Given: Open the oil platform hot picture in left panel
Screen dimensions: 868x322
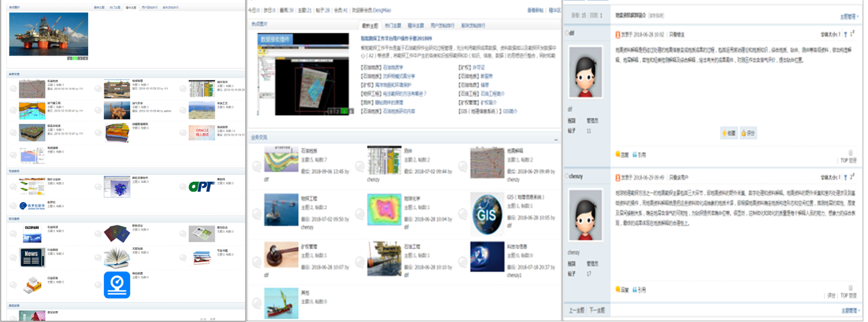Looking at the screenshot, I should pos(49,33).
